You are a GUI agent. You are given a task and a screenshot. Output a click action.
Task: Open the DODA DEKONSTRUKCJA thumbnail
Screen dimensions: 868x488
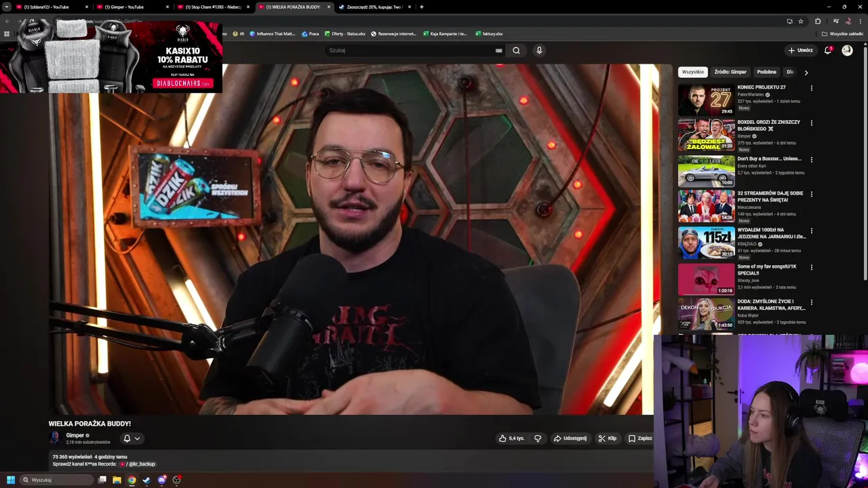coord(707,314)
